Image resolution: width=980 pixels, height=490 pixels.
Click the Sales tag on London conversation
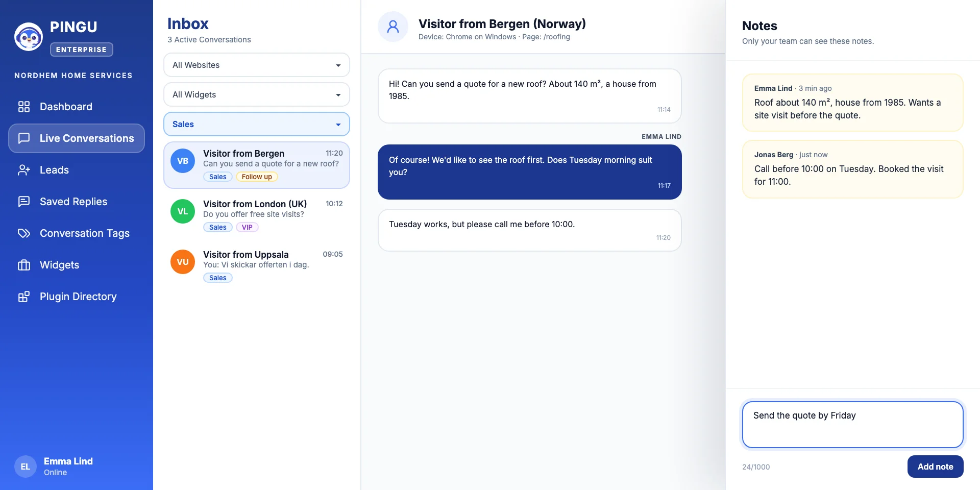(218, 227)
